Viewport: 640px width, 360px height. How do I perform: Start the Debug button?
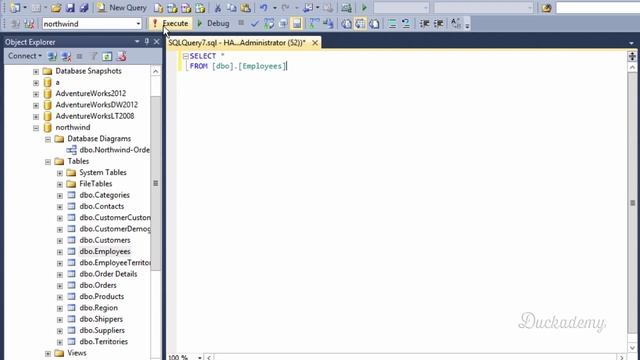click(213, 24)
